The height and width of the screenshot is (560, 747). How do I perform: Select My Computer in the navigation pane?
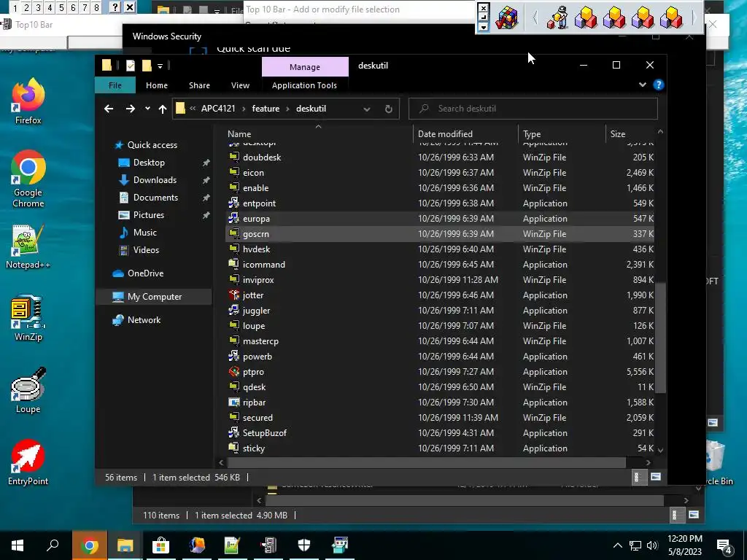[155, 297]
